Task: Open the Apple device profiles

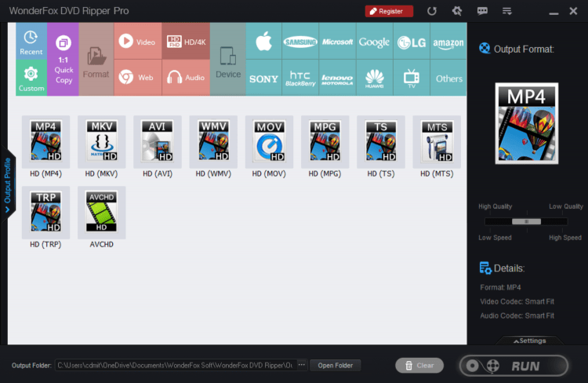Action: pyautogui.click(x=263, y=41)
